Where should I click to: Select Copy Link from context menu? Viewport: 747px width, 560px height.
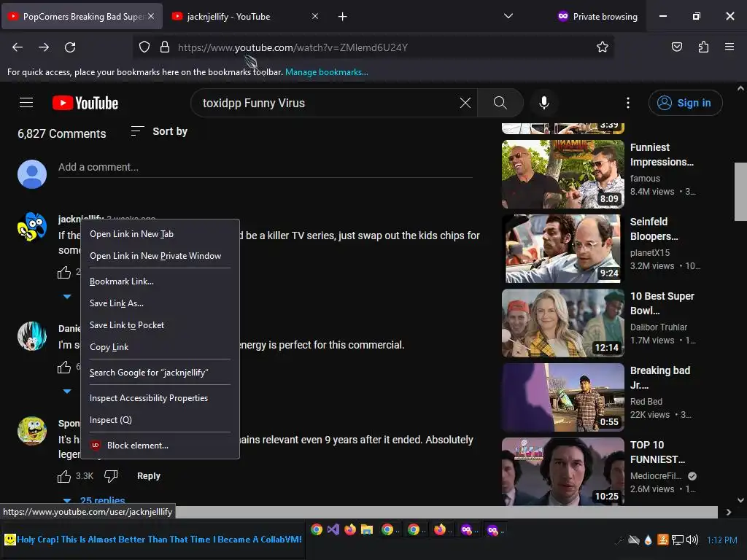pos(160,347)
